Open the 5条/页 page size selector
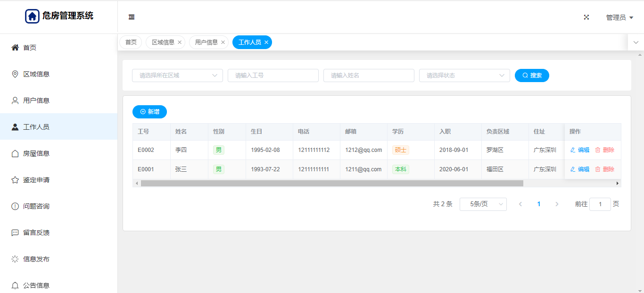This screenshot has width=644, height=293. tap(483, 204)
